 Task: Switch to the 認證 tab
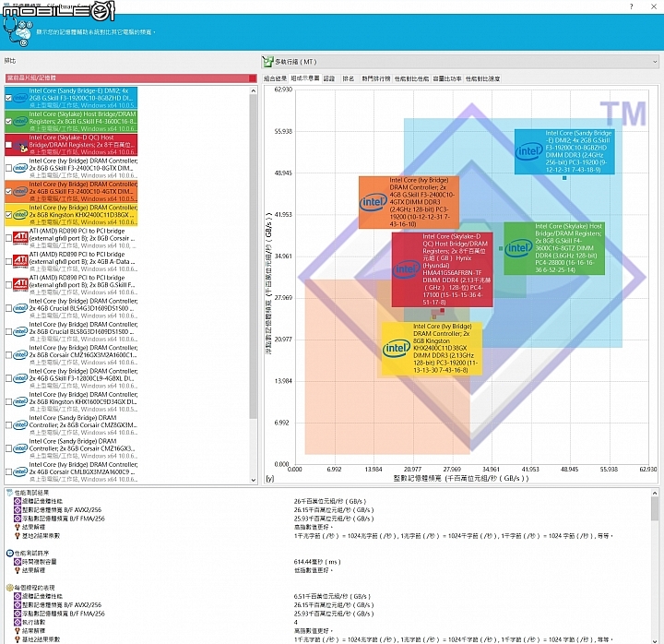[x=329, y=78]
